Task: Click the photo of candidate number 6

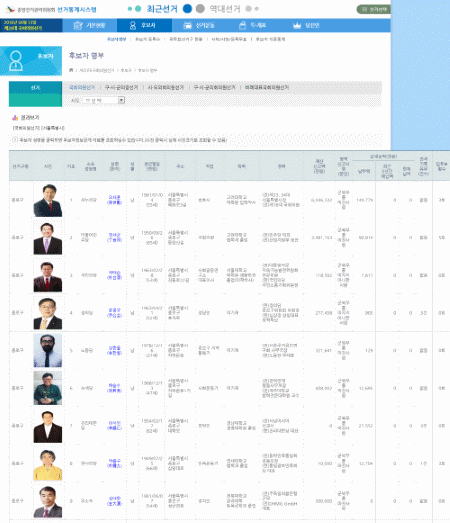Action: coord(48,388)
